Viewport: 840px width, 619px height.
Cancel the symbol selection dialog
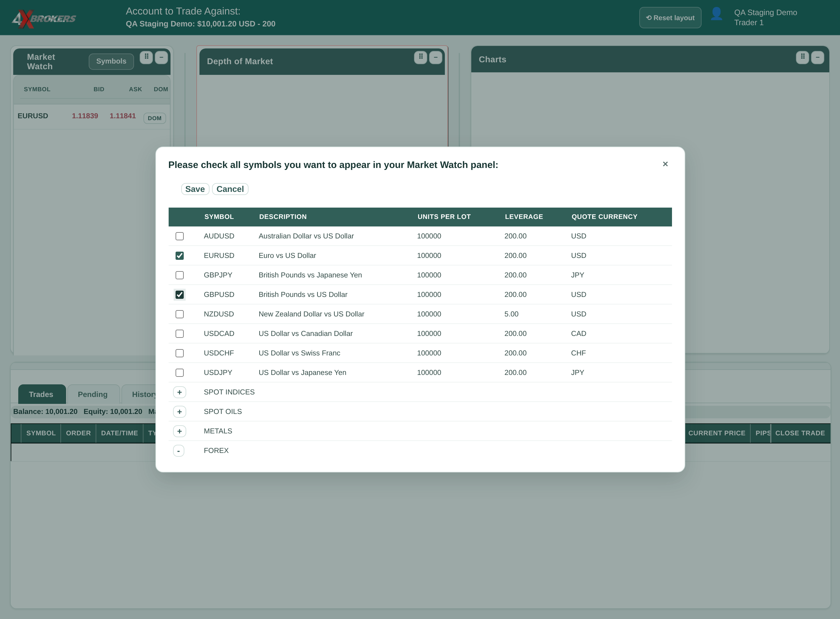(230, 189)
